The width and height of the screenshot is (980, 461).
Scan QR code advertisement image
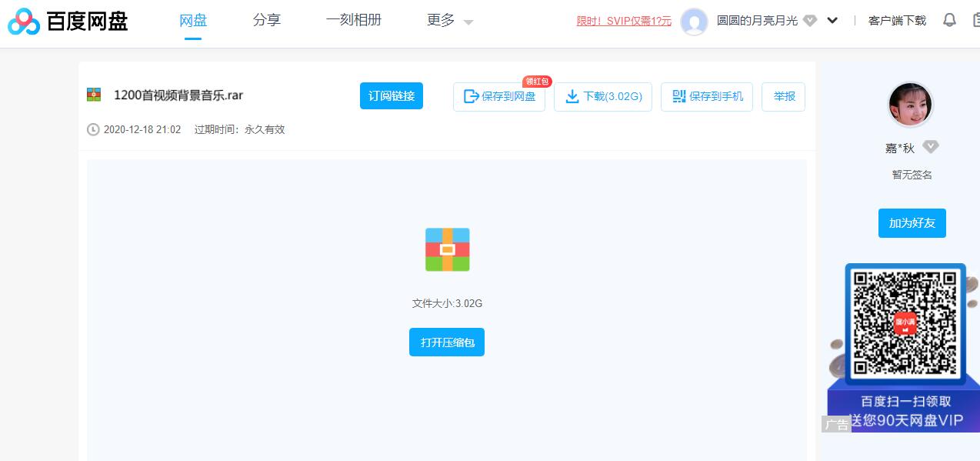click(x=905, y=324)
